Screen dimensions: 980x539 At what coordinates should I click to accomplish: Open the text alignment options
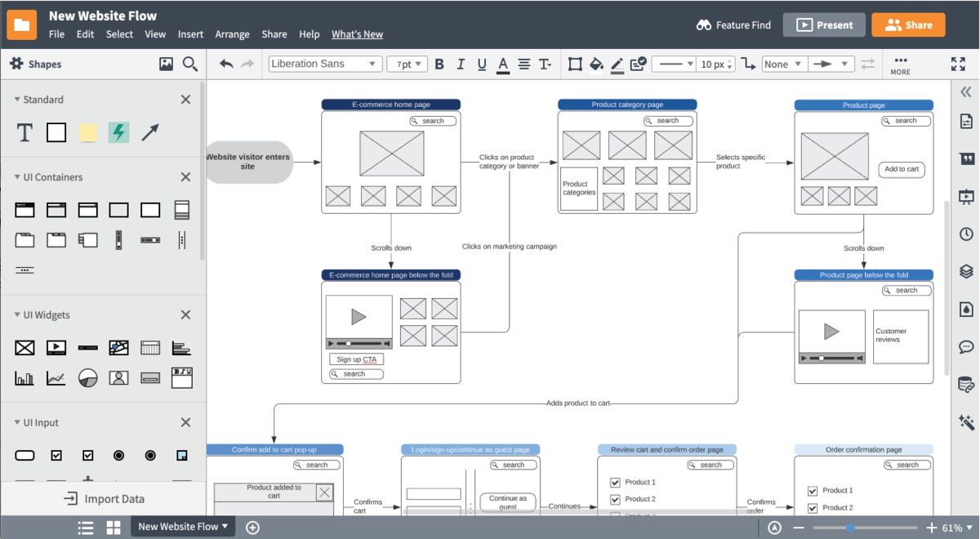pos(524,64)
